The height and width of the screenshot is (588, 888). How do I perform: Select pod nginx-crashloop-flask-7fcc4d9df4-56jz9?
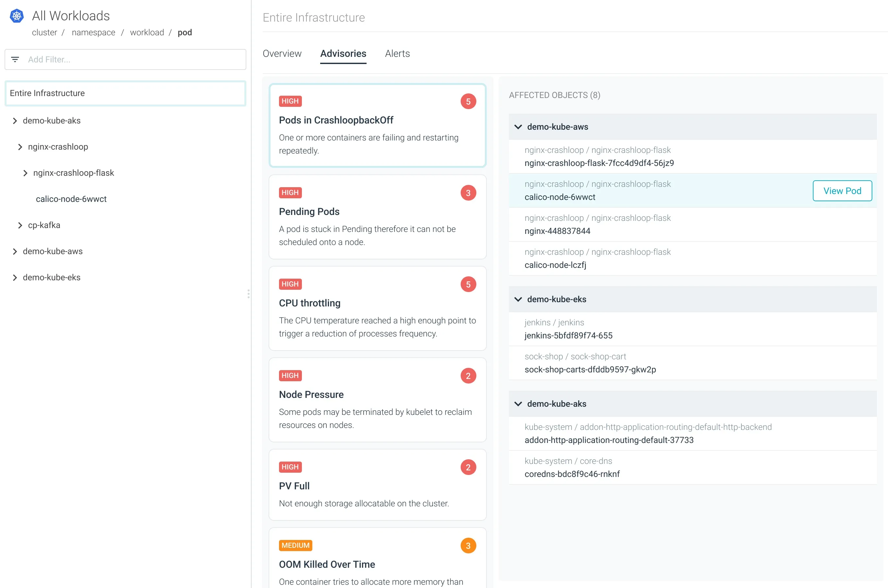point(693,157)
